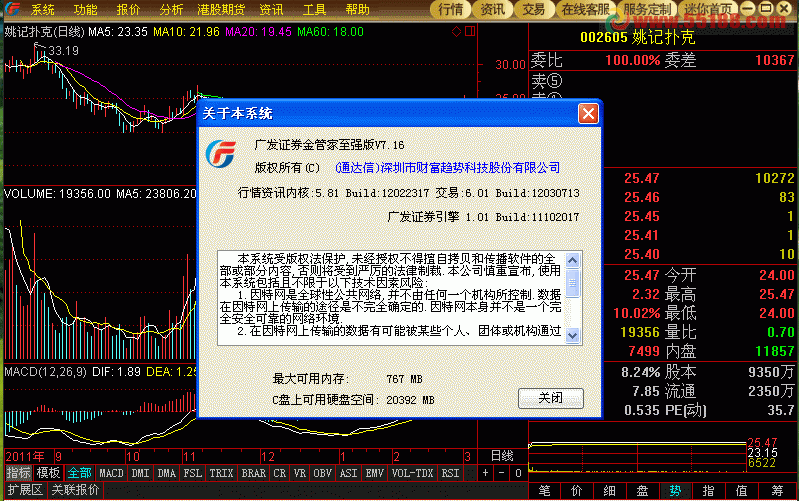799x501 pixels.
Task: Select the 值 panel tab
Action: pos(741,491)
